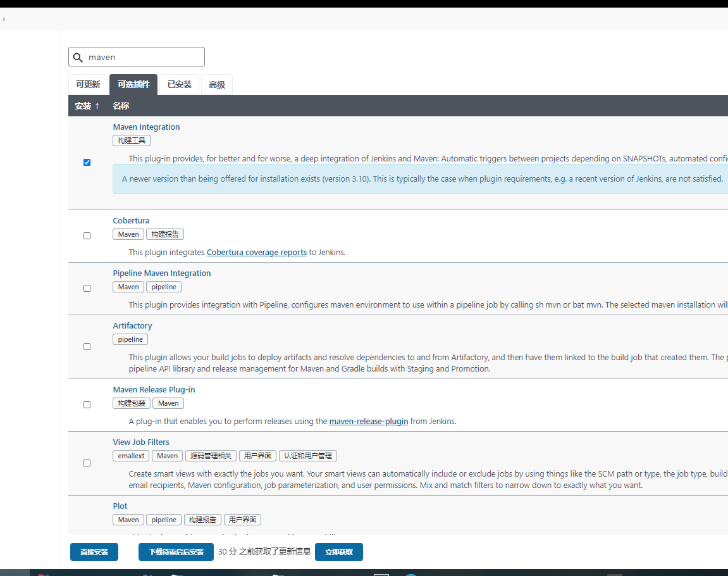Image resolution: width=728 pixels, height=576 pixels.
Task: Click the 认证和用户管理 tag
Action: click(x=308, y=456)
